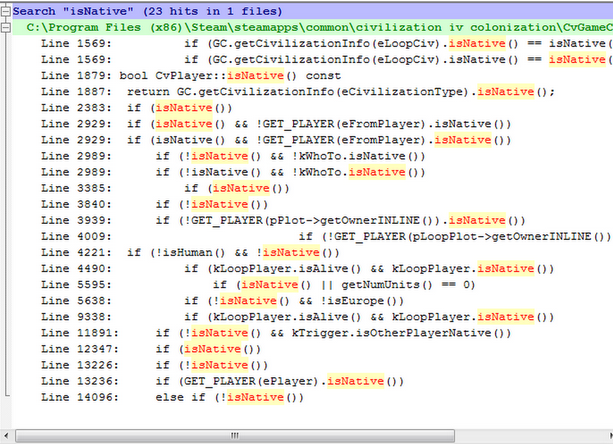Click highlighted isNative in second Line 1569 row
Image resolution: width=613 pixels, height=444 pixels.
(x=577, y=59)
